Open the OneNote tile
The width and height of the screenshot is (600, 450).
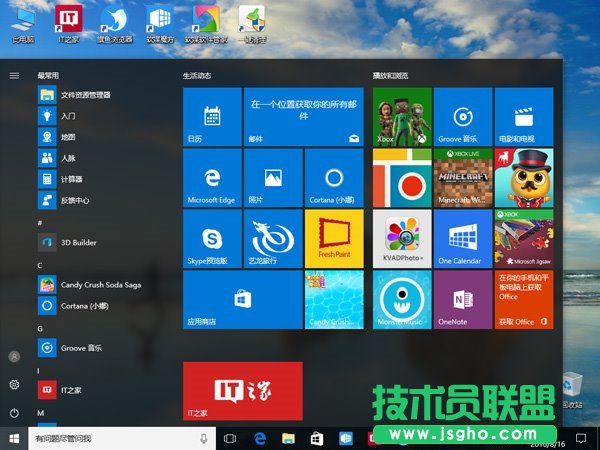click(x=463, y=300)
